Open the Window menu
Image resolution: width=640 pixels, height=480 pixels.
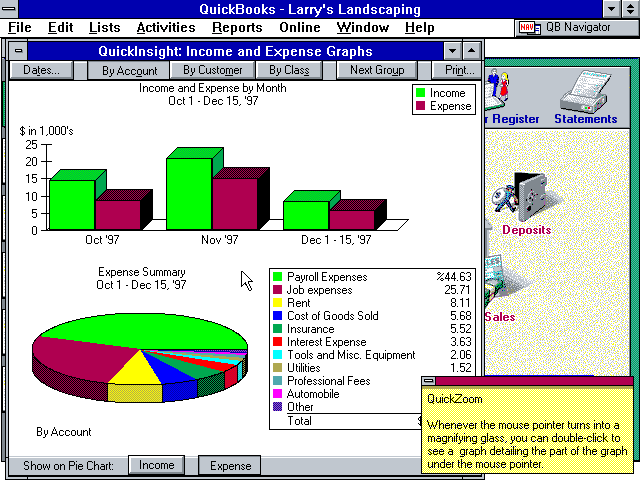pos(362,28)
